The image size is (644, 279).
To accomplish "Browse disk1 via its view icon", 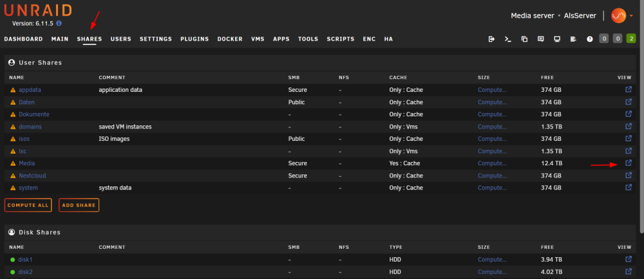I will pyautogui.click(x=629, y=259).
